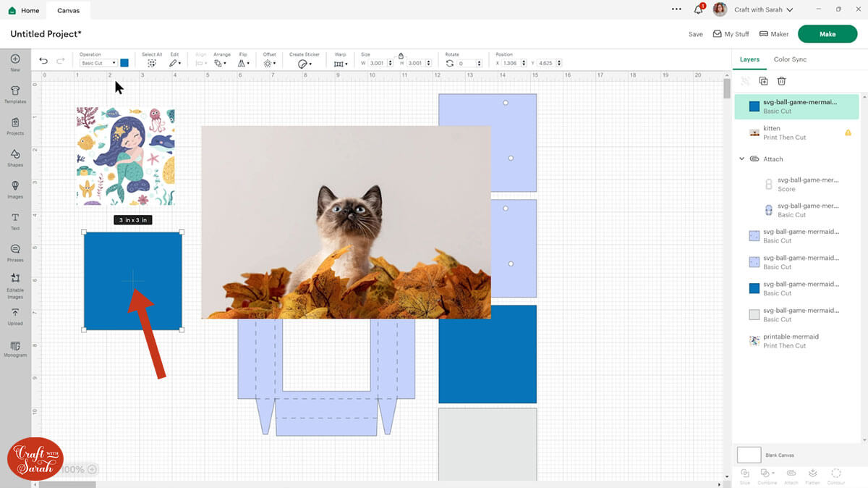Viewport: 868px width, 488px height.
Task: Collapse the Attach group in Layers
Action: pos(741,159)
